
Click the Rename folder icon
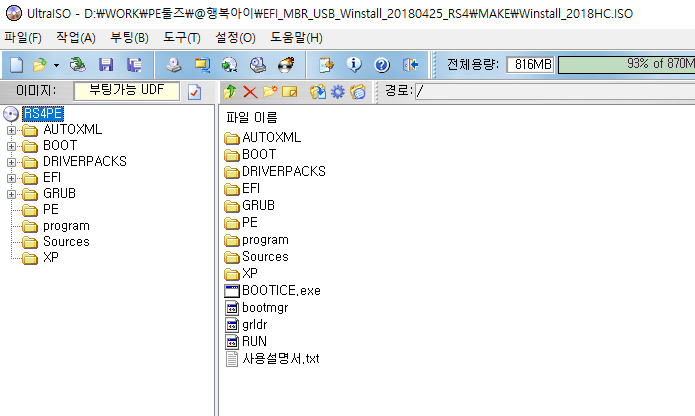pyautogui.click(x=289, y=92)
